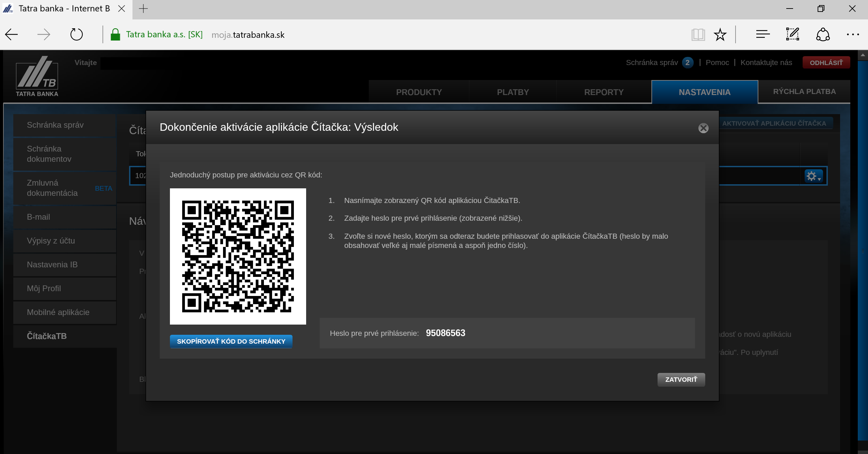Screen dimensions: 868x454
Task: Click the browser Forward arrow
Action: pyautogui.click(x=44, y=34)
